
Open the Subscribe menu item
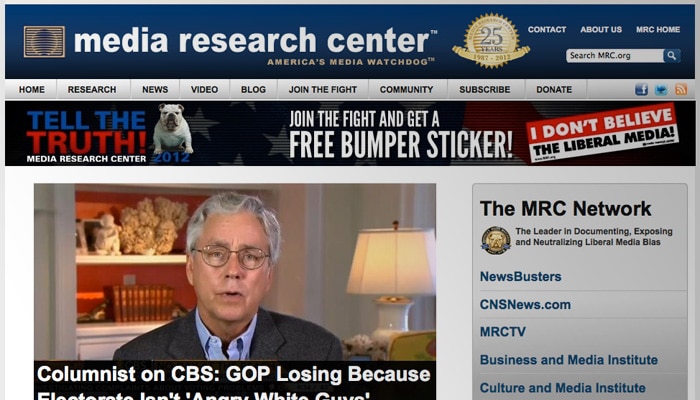coord(485,89)
